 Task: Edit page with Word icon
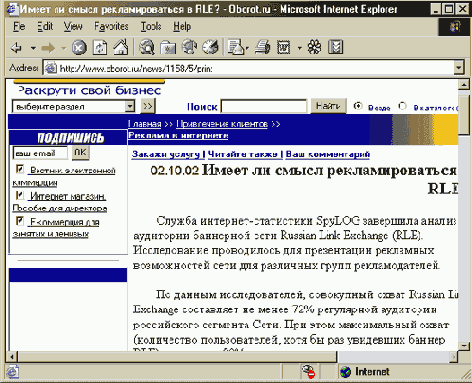[x=284, y=47]
